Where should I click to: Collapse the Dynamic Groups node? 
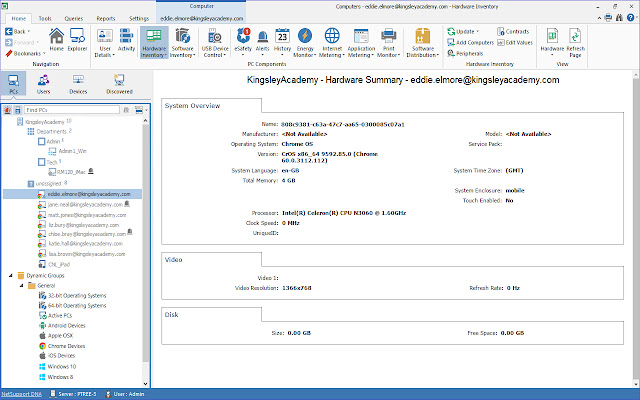click(x=11, y=276)
